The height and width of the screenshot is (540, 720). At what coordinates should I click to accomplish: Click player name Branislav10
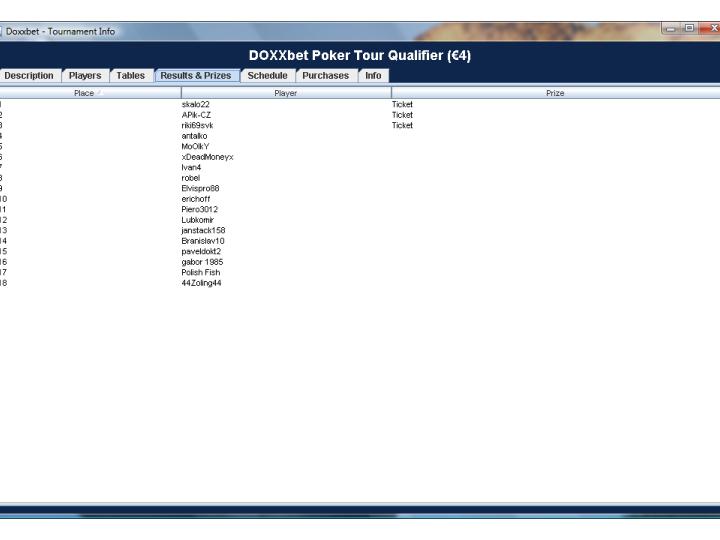(x=203, y=241)
